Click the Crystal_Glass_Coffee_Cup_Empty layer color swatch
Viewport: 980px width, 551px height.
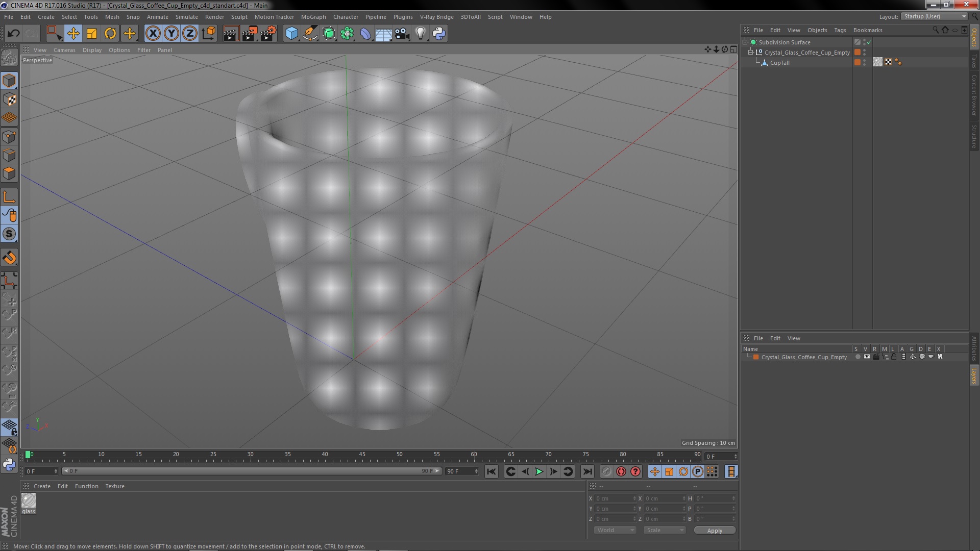756,357
